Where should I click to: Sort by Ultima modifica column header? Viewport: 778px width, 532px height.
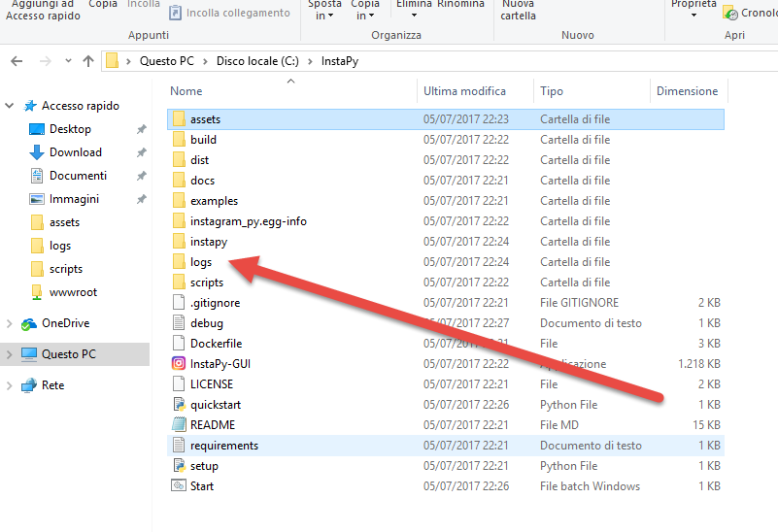pos(475,90)
